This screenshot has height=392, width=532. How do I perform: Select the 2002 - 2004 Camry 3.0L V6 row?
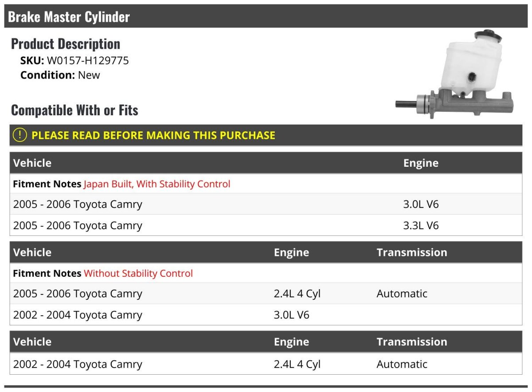266,315
